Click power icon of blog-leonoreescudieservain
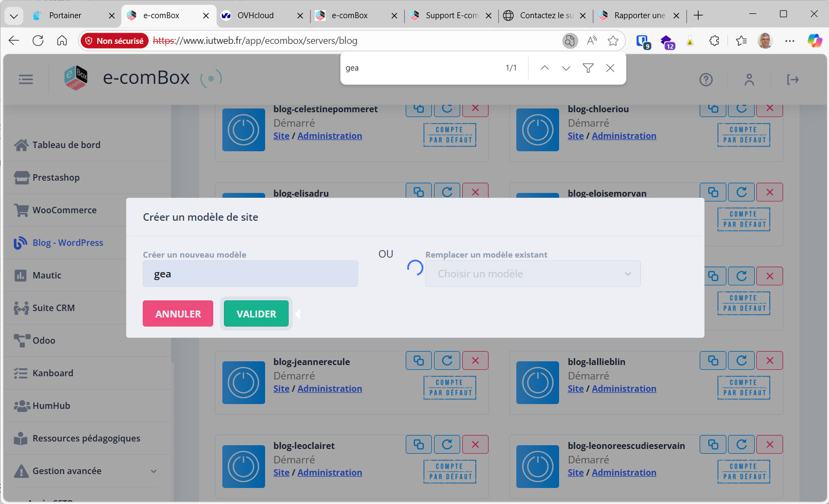This screenshot has width=829, height=504. click(x=537, y=466)
